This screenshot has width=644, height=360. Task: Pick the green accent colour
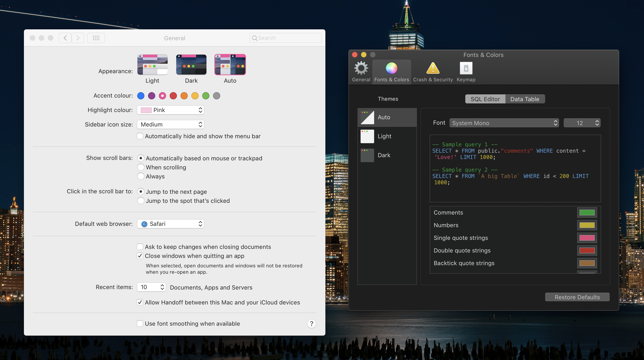click(206, 96)
